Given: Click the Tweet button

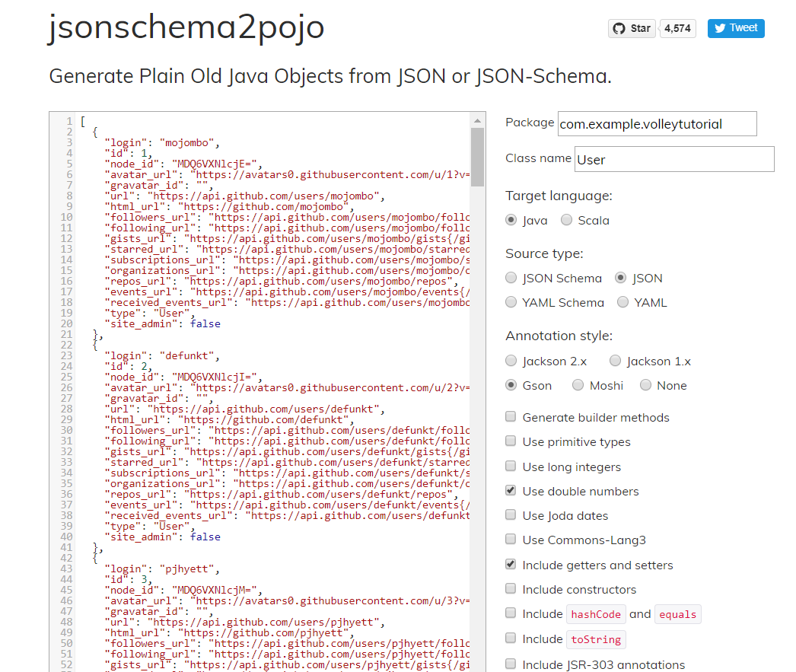Looking at the screenshot, I should [736, 28].
